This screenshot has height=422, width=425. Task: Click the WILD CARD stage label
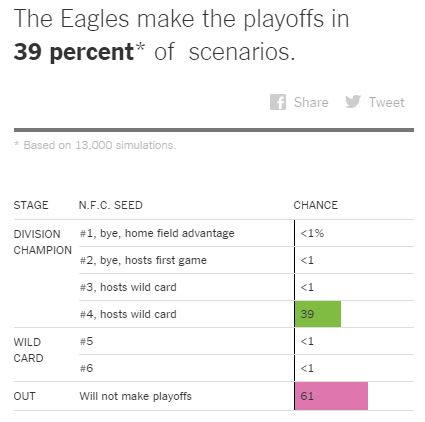point(28,350)
